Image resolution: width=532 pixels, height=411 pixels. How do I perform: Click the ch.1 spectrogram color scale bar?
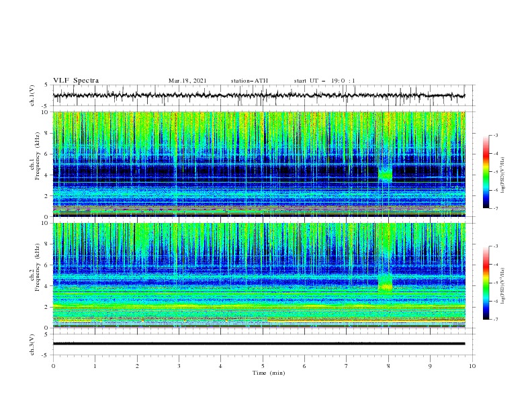(x=486, y=172)
